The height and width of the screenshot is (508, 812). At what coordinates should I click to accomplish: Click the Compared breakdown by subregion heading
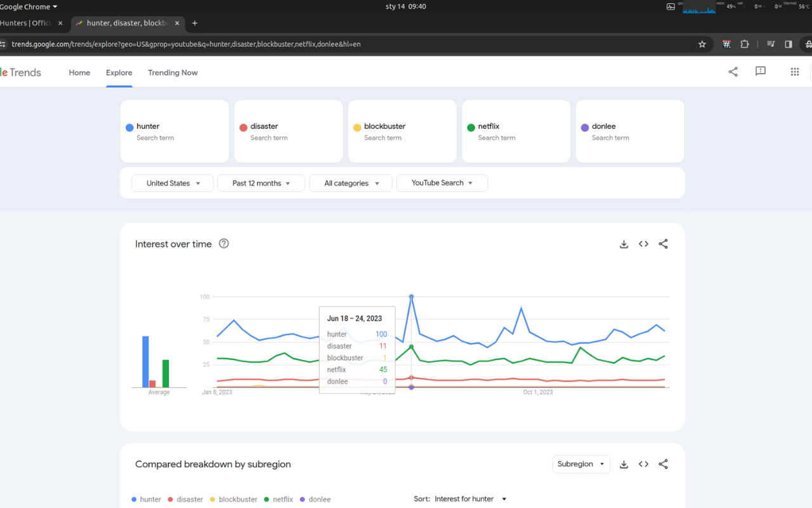pyautogui.click(x=213, y=464)
